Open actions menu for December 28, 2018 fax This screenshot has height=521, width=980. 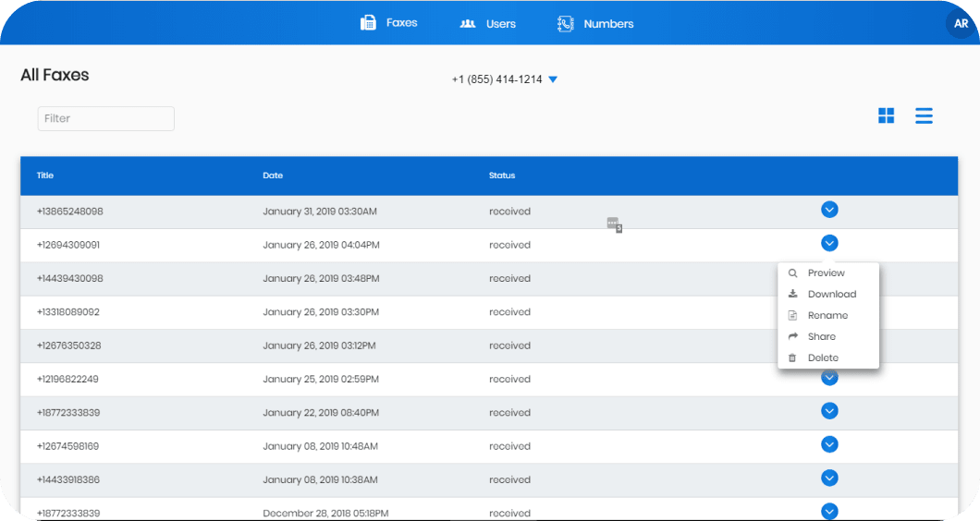point(829,511)
